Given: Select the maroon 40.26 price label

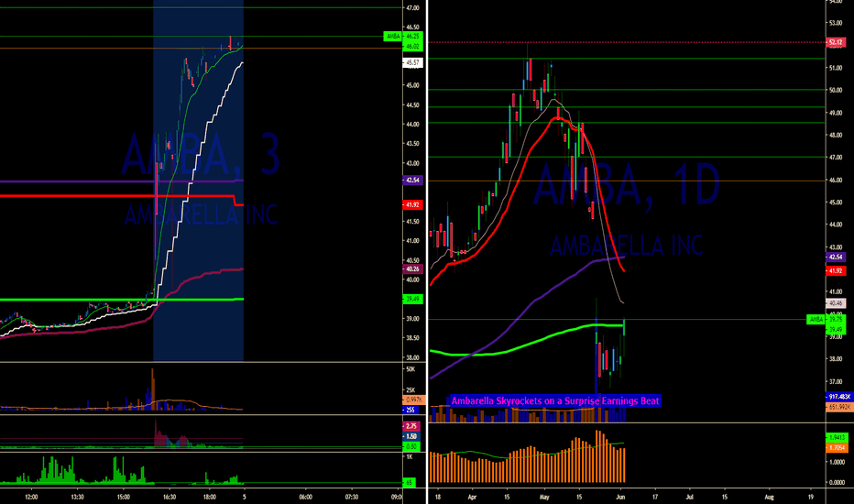Looking at the screenshot, I should [413, 268].
